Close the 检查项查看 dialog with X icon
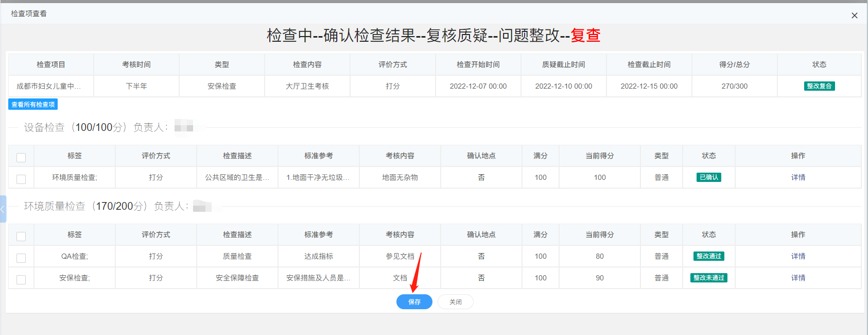Screen dimensions: 868x335 (x=855, y=15)
